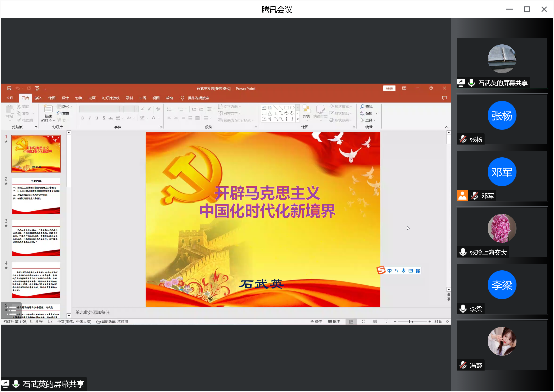Click the comments speech bubble icon
This screenshot has width=554, height=392.
click(x=444, y=98)
